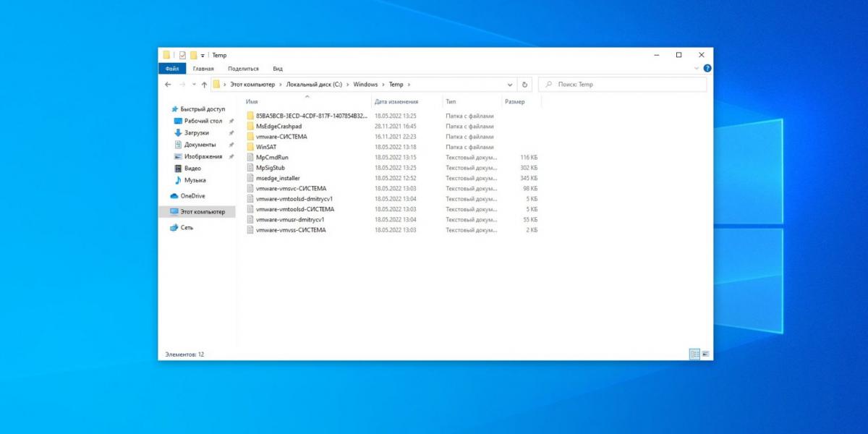
Task: Expand the address bar history dropdown
Action: click(x=510, y=85)
